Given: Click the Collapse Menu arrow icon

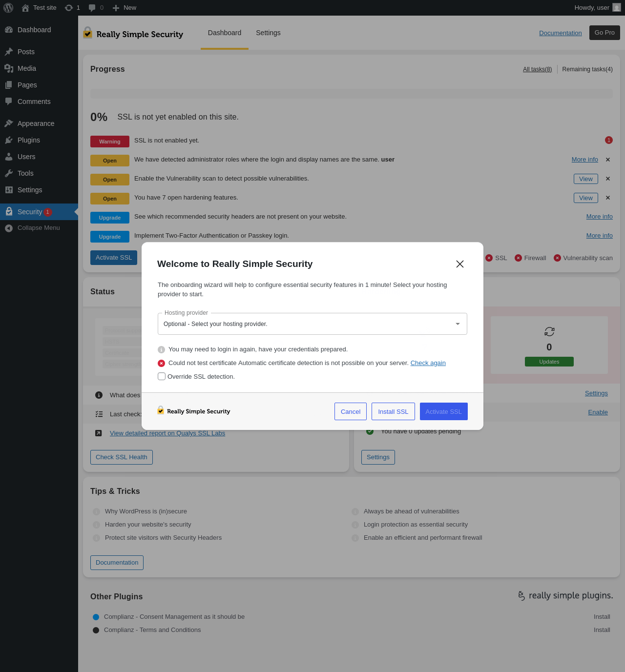Looking at the screenshot, I should 8,228.
